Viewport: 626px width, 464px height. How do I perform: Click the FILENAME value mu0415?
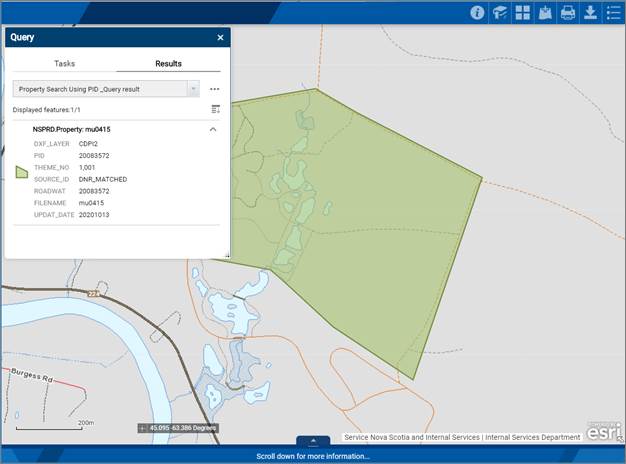tap(91, 203)
